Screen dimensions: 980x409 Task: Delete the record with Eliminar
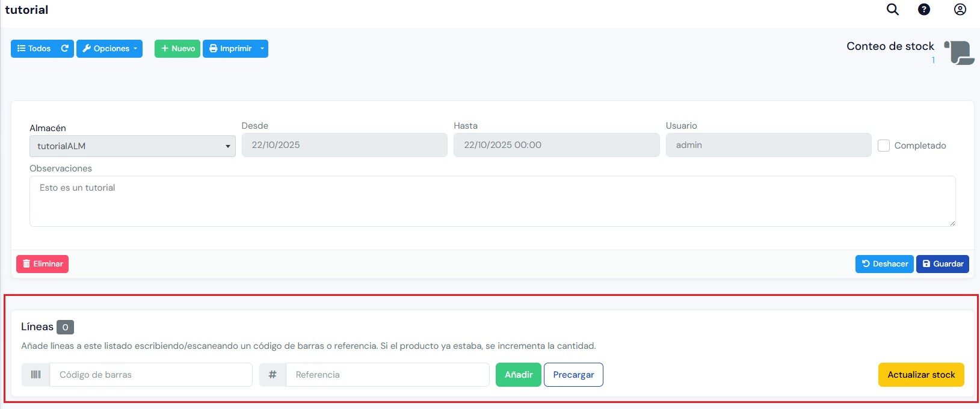pos(42,264)
